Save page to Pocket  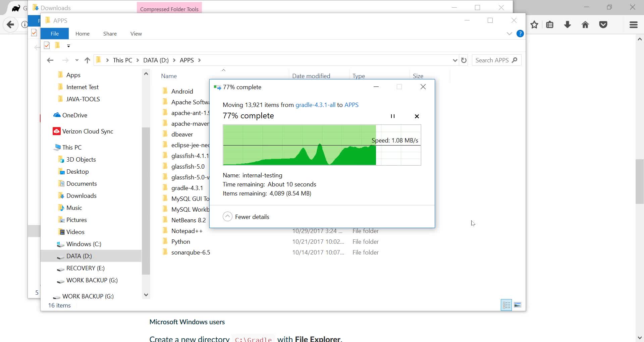click(603, 24)
